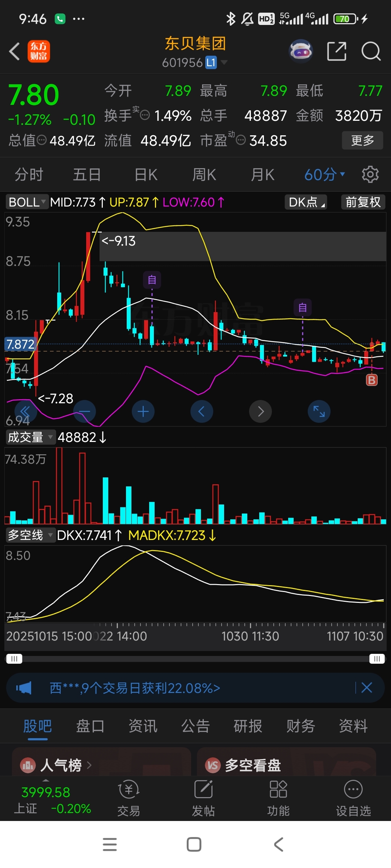Open the 资料 tab
Image resolution: width=391 pixels, height=868 pixels.
[353, 726]
